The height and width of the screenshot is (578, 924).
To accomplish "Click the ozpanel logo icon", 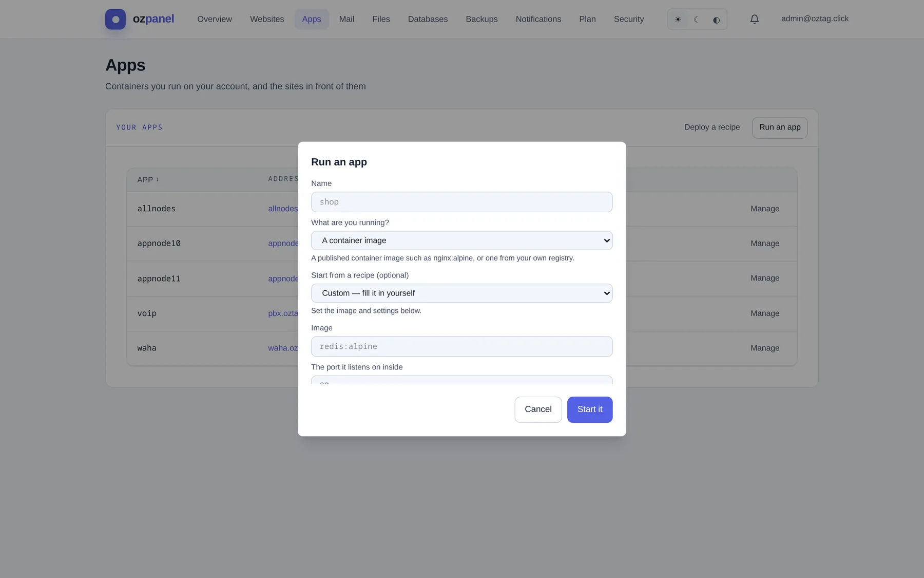I will (115, 19).
